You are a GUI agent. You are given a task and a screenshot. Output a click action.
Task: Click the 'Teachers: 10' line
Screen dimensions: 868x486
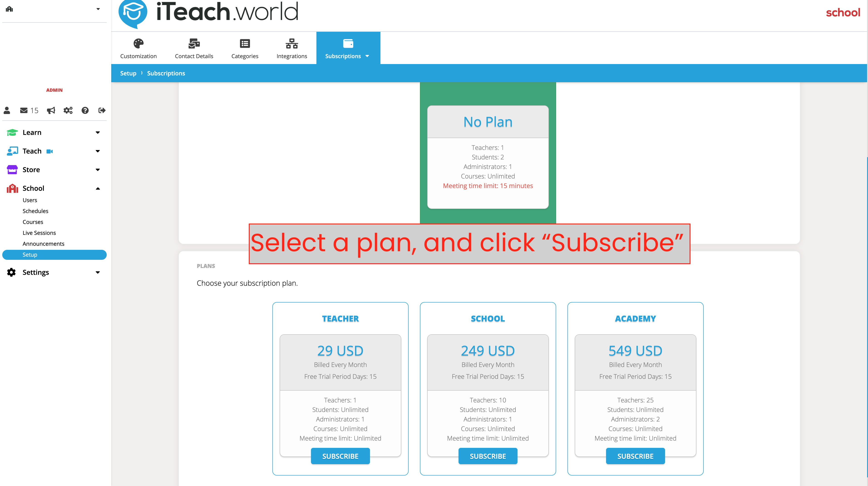tap(488, 400)
